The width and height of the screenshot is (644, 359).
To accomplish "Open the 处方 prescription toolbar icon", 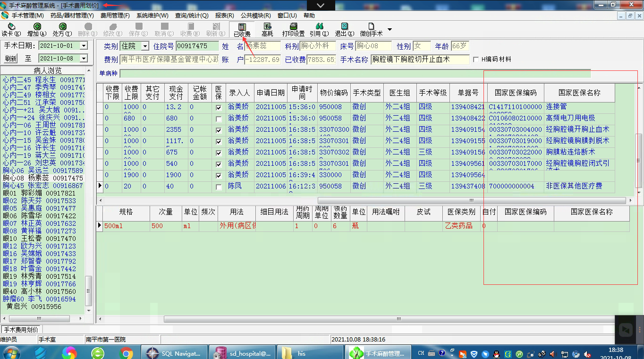I will pos(62,30).
